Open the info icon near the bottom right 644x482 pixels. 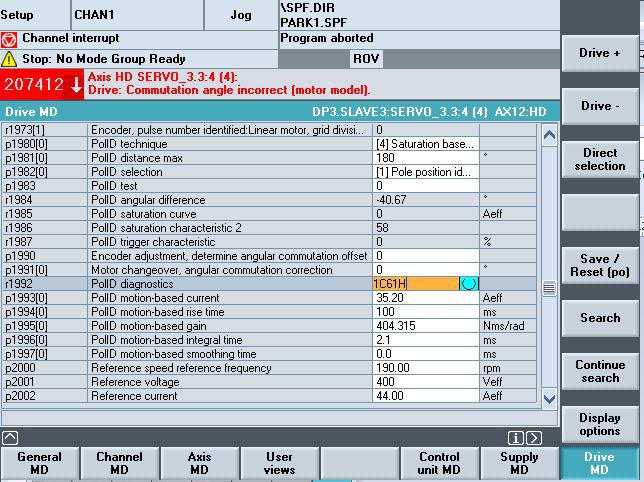click(x=515, y=438)
